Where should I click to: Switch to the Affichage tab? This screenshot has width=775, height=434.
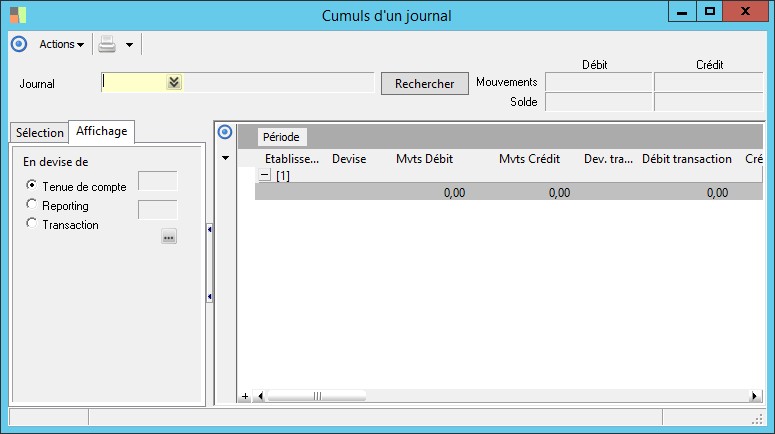pyautogui.click(x=101, y=131)
